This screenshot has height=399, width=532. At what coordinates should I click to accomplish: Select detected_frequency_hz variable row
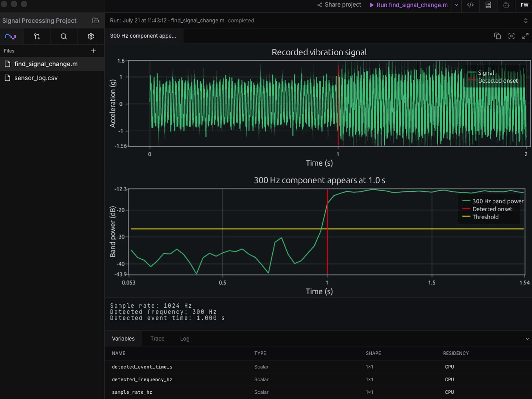click(x=318, y=380)
